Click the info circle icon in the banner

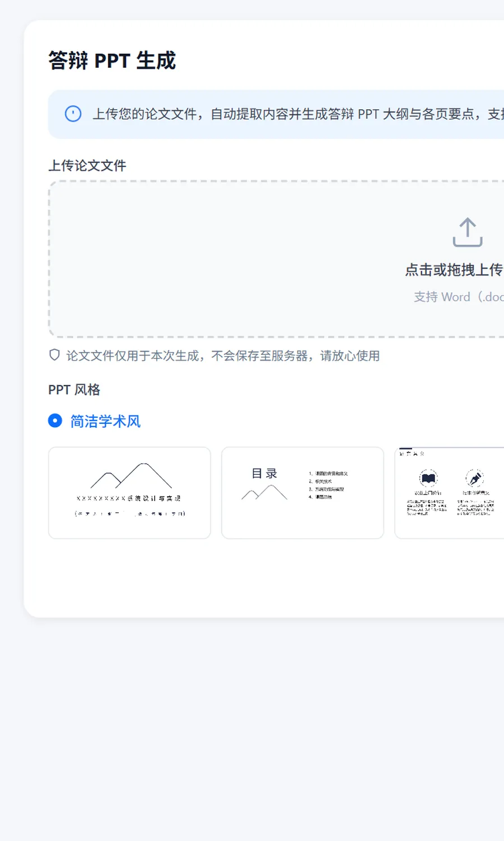click(73, 114)
